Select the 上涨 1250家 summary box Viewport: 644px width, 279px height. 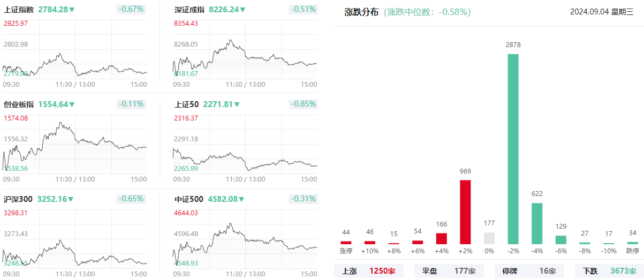click(369, 271)
